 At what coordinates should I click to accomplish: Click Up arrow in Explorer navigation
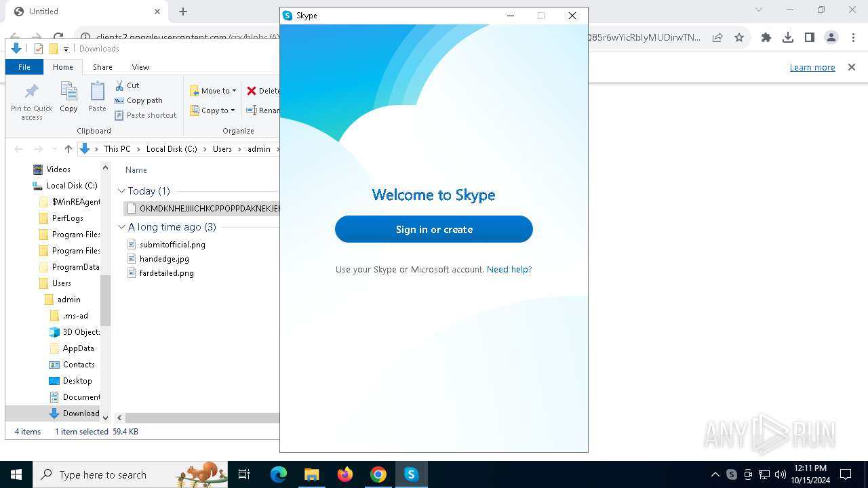[68, 149]
